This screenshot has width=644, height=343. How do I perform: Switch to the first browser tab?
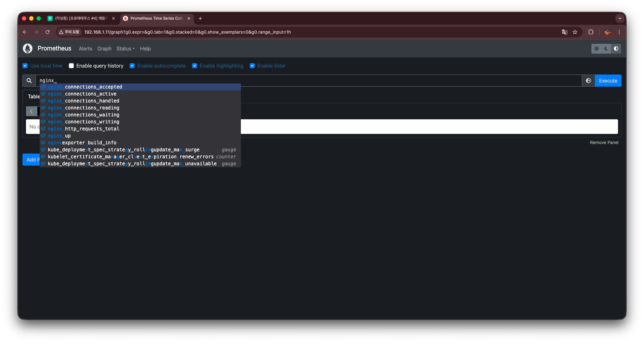81,18
